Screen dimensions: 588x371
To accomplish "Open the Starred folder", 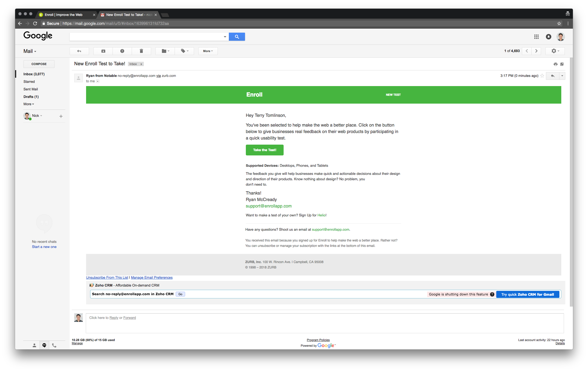I will coord(29,81).
